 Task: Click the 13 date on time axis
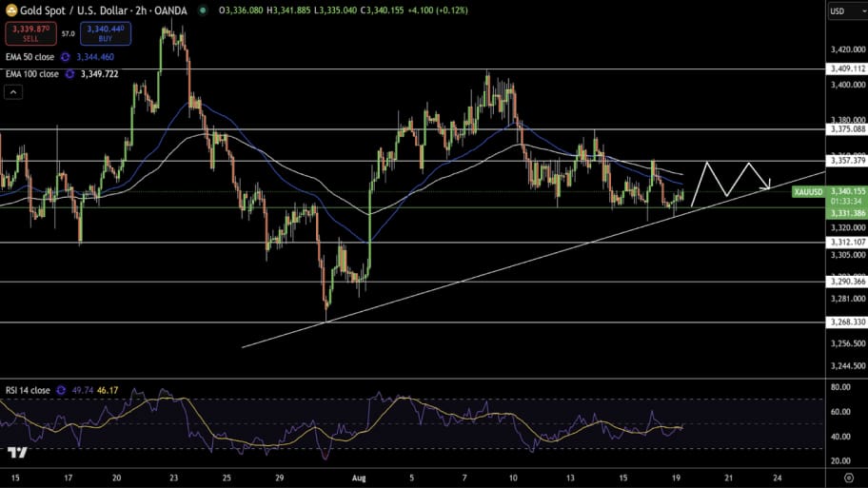570,478
